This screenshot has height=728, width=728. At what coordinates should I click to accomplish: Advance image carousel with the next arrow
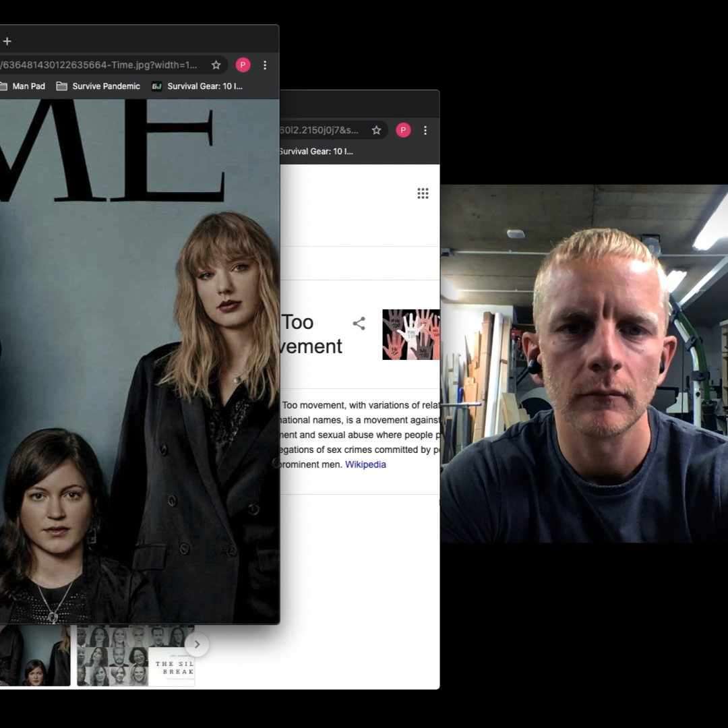pyautogui.click(x=197, y=644)
